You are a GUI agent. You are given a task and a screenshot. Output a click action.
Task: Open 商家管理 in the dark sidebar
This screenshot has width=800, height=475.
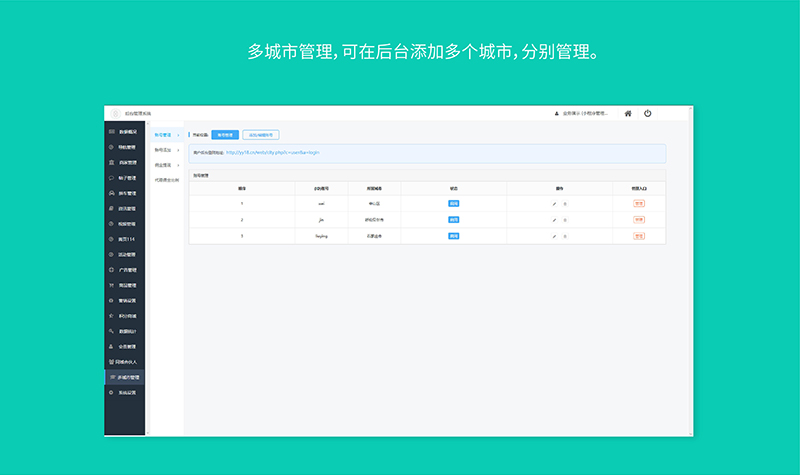(124, 162)
